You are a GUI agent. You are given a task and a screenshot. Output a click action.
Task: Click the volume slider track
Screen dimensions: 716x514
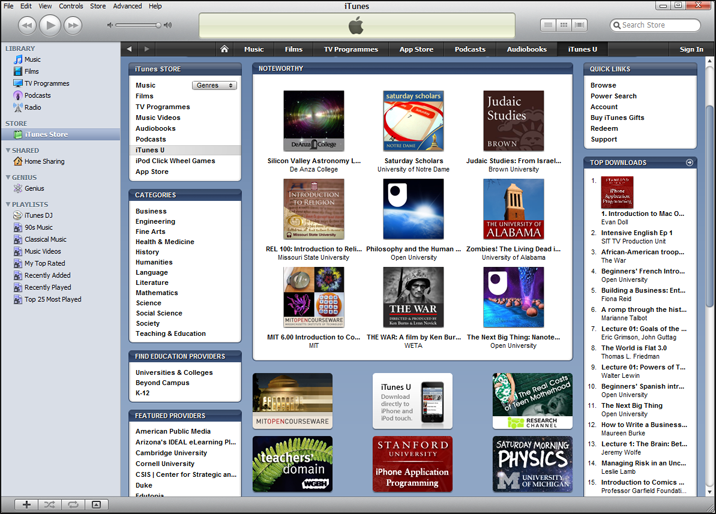tap(137, 25)
